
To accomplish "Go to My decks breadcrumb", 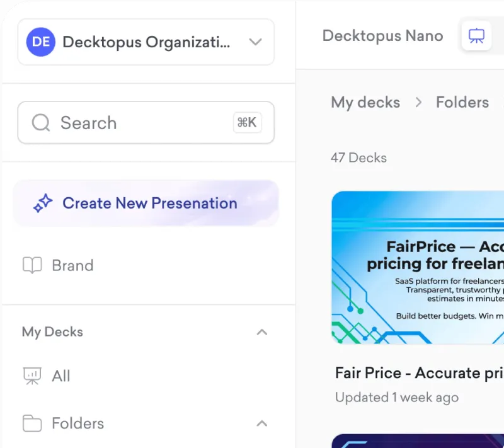I will pyautogui.click(x=365, y=103).
